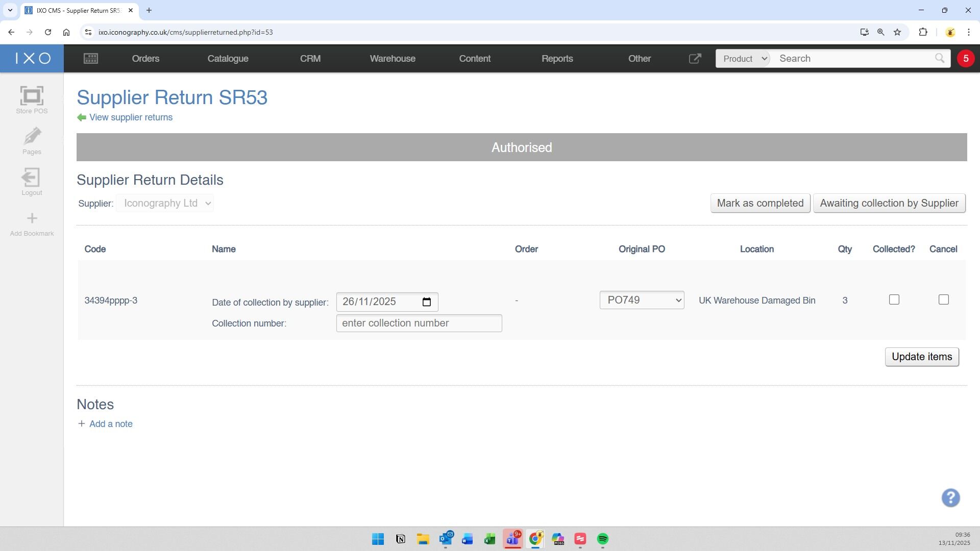
Task: Click the Add Bookmark plus icon
Action: click(x=32, y=219)
